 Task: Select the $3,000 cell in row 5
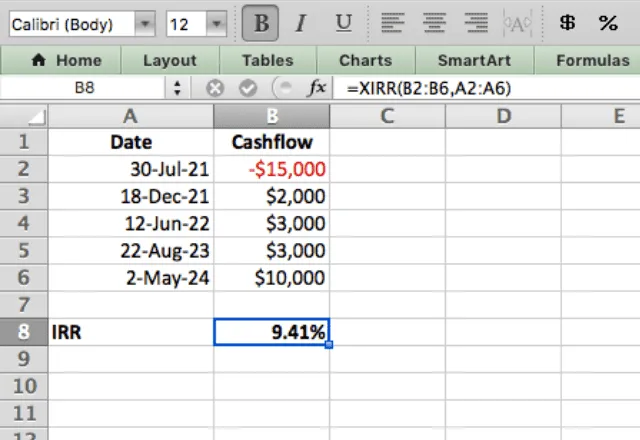(x=271, y=251)
